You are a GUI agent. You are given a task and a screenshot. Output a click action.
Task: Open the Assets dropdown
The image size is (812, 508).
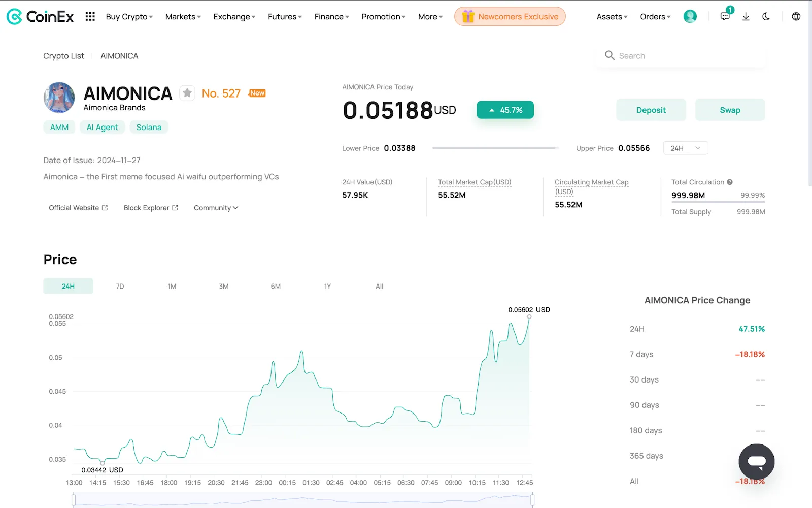pos(612,17)
